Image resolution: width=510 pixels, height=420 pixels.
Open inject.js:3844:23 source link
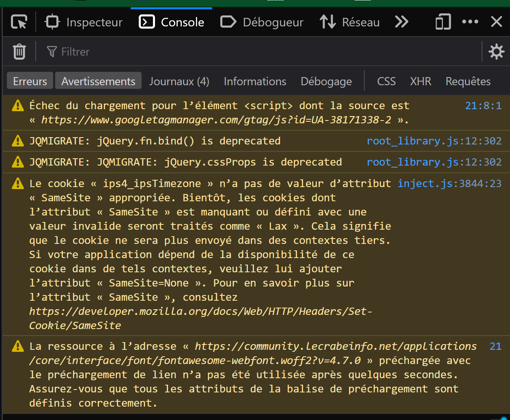tap(450, 183)
